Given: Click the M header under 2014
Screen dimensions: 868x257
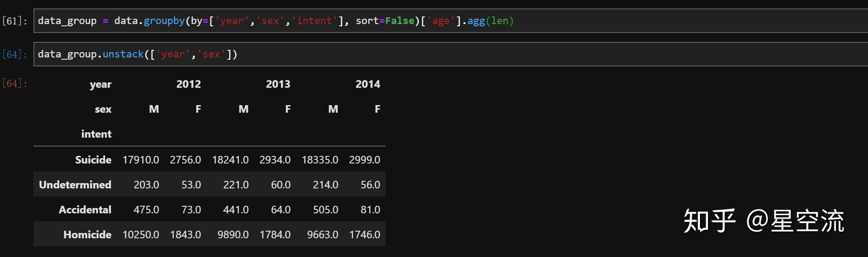Looking at the screenshot, I should coord(333,109).
